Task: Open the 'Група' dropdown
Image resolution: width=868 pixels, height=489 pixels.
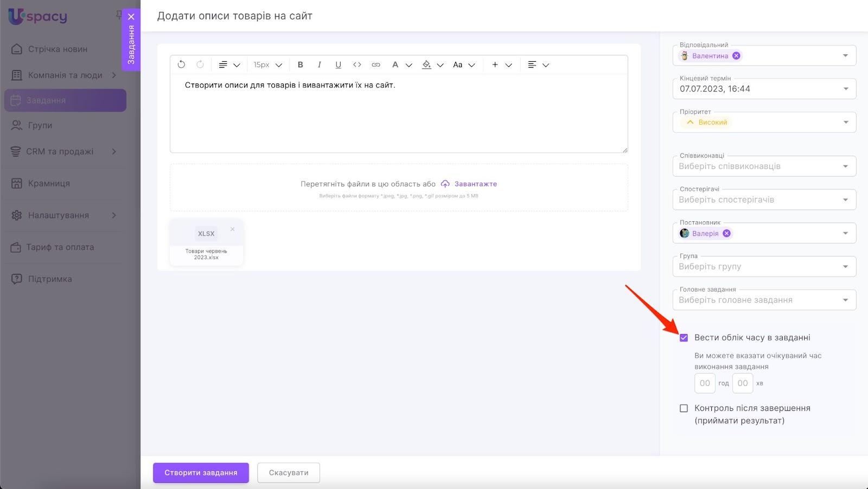Action: (764, 267)
